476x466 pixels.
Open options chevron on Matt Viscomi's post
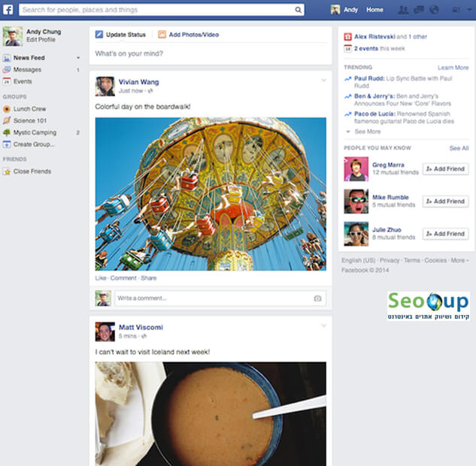click(323, 326)
